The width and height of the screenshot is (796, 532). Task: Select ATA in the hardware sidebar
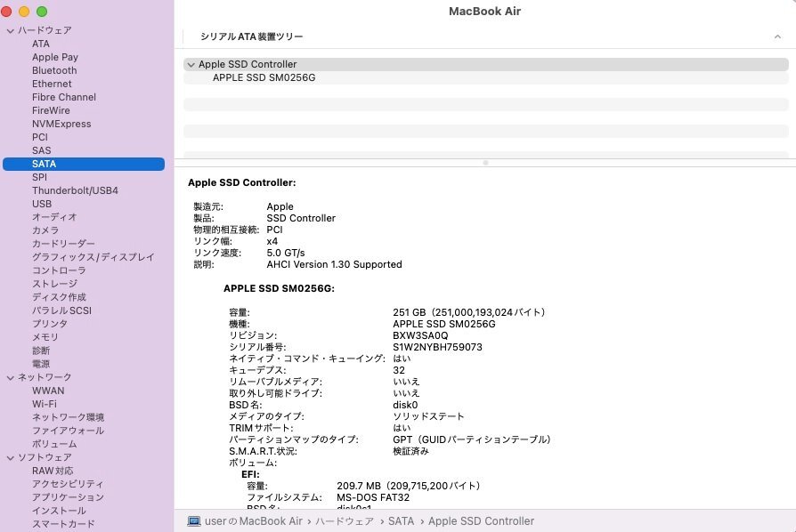41,43
